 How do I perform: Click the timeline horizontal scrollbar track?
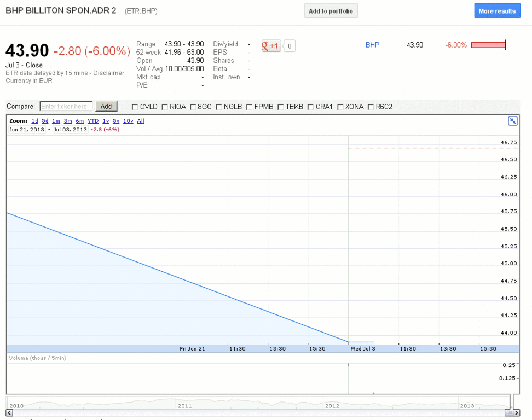(x=258, y=412)
